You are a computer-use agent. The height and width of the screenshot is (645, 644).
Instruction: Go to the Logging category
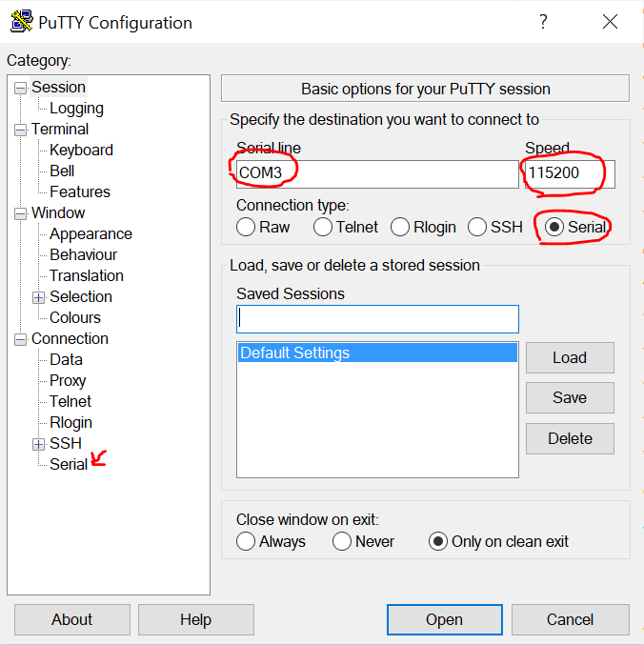(x=76, y=109)
